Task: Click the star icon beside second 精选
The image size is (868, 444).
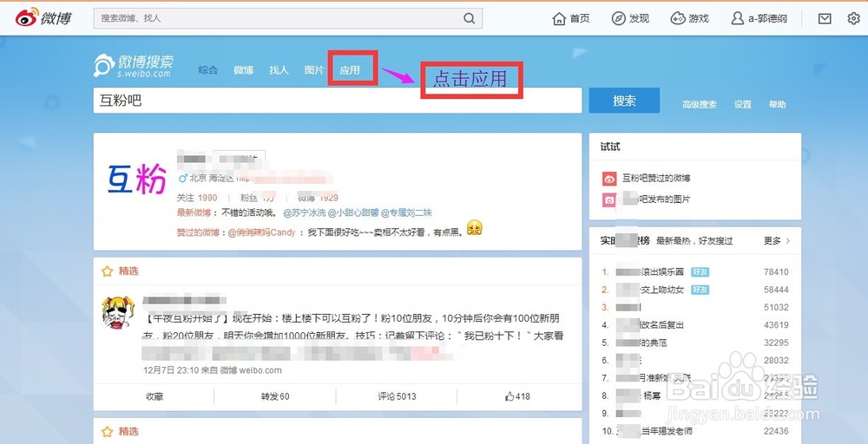Action: [x=107, y=432]
